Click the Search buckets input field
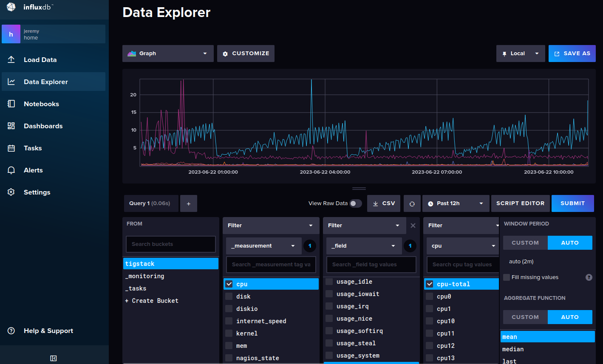The image size is (603, 364). tap(170, 244)
